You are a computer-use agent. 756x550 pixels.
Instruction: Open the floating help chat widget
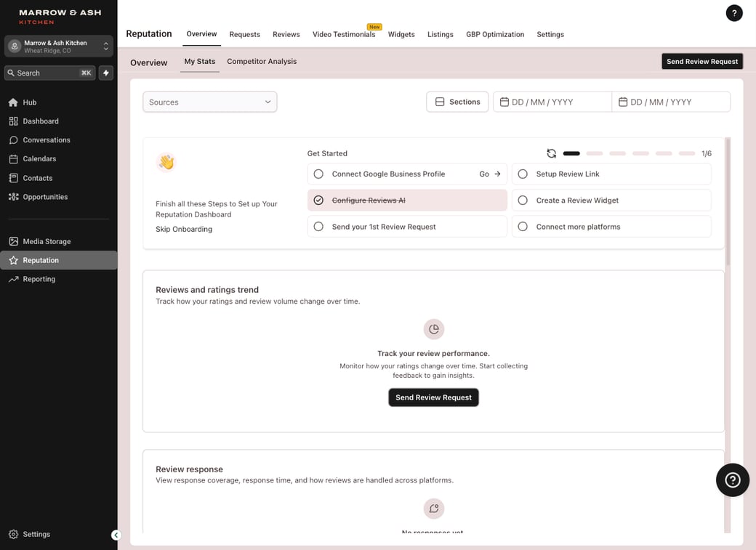[733, 480]
